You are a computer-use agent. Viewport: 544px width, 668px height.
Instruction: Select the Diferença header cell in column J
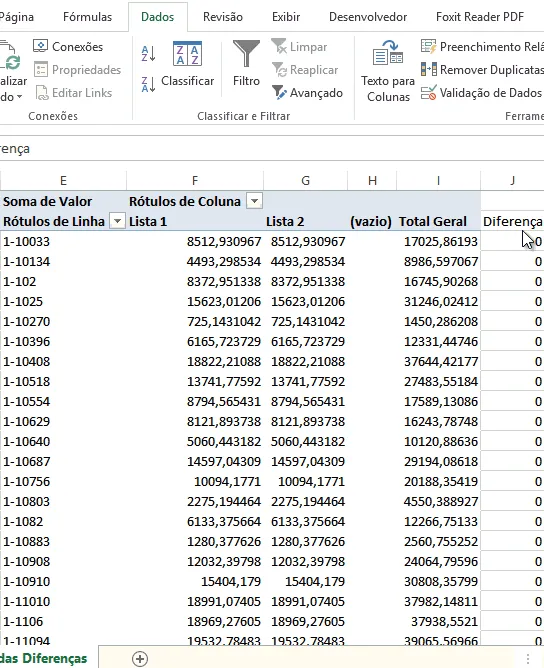(x=512, y=222)
